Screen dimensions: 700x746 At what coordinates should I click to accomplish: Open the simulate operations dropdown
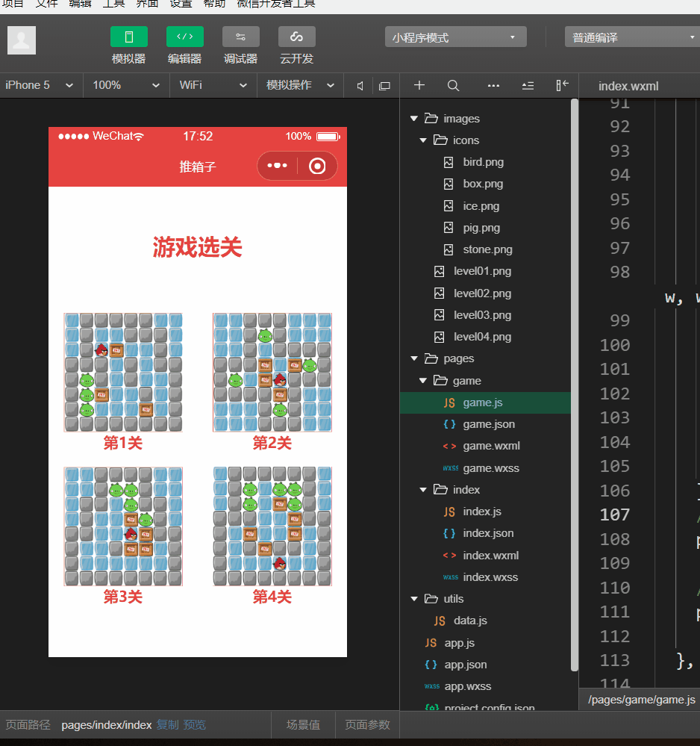[300, 86]
